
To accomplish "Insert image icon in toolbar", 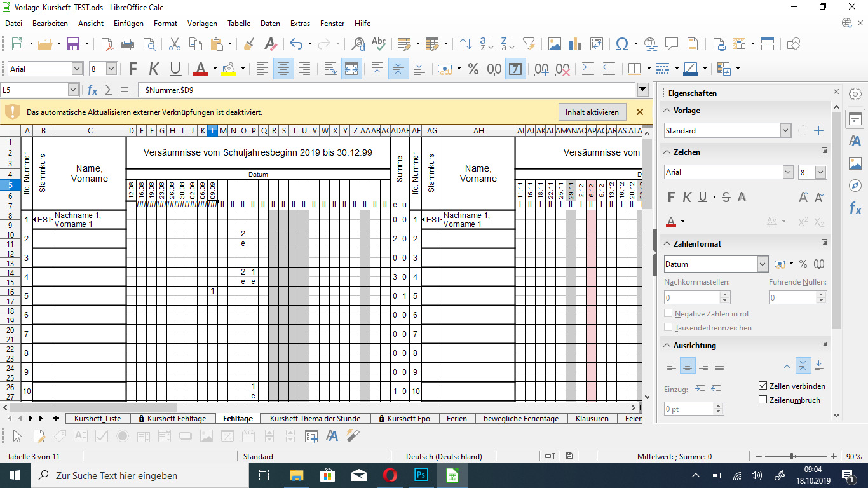I will (555, 44).
